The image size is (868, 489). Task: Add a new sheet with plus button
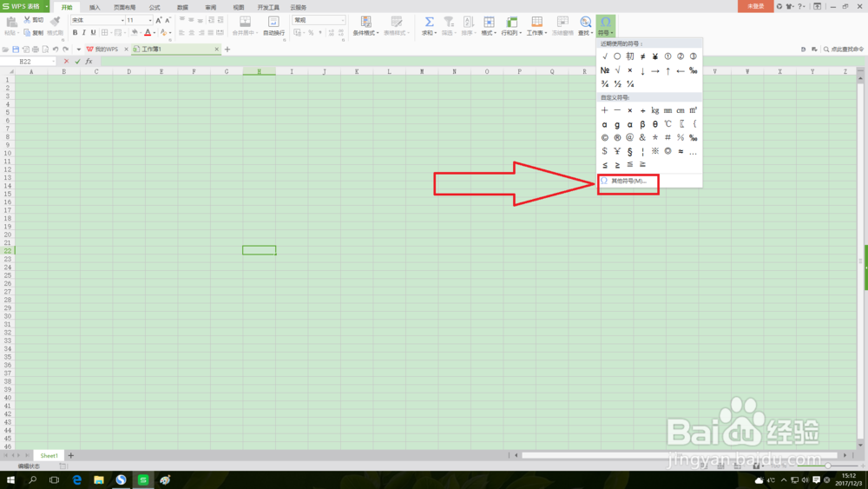tap(71, 455)
